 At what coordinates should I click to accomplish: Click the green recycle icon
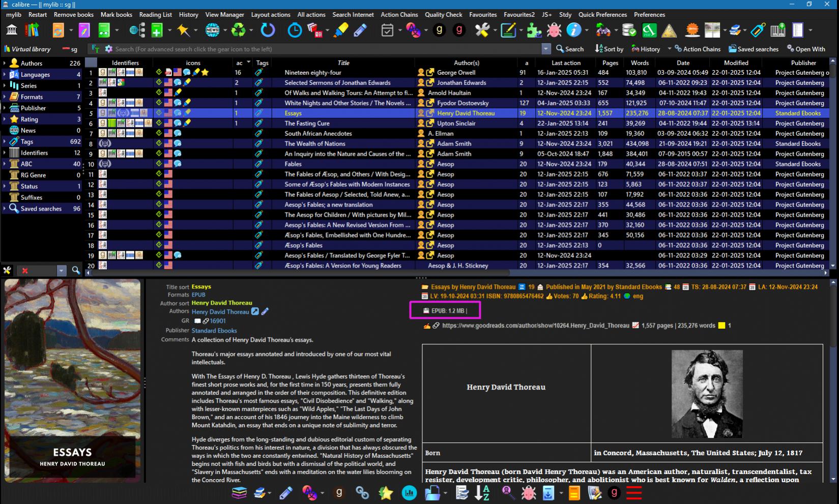(x=238, y=31)
